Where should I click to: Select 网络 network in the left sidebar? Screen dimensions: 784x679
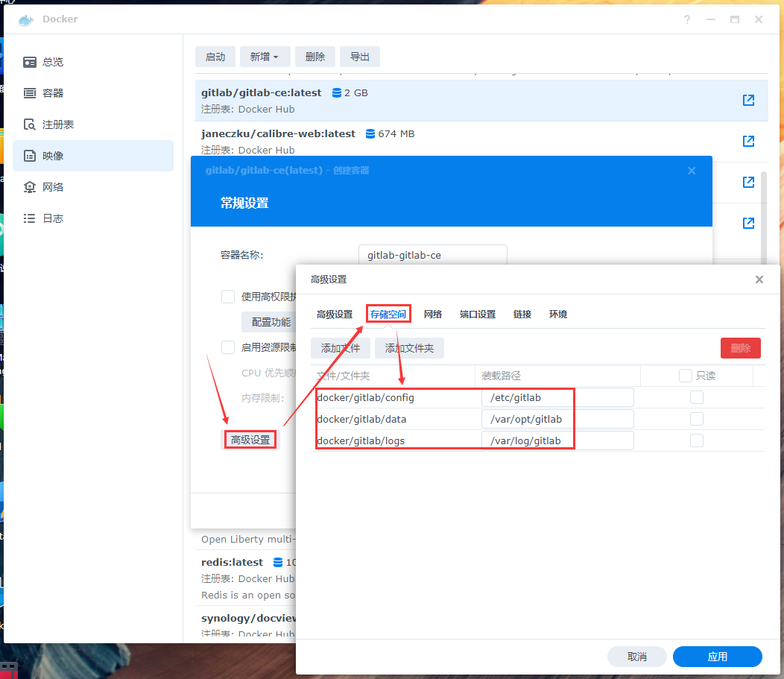[x=53, y=187]
